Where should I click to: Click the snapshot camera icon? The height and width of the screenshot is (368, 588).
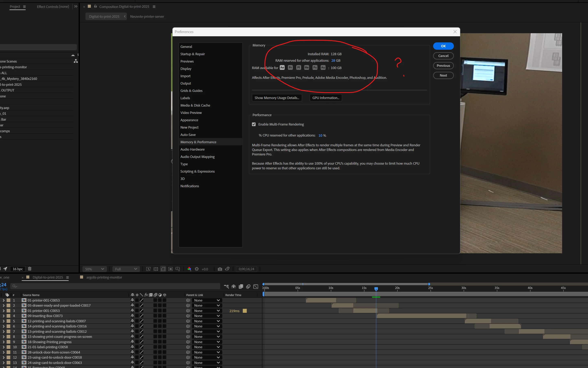click(220, 269)
